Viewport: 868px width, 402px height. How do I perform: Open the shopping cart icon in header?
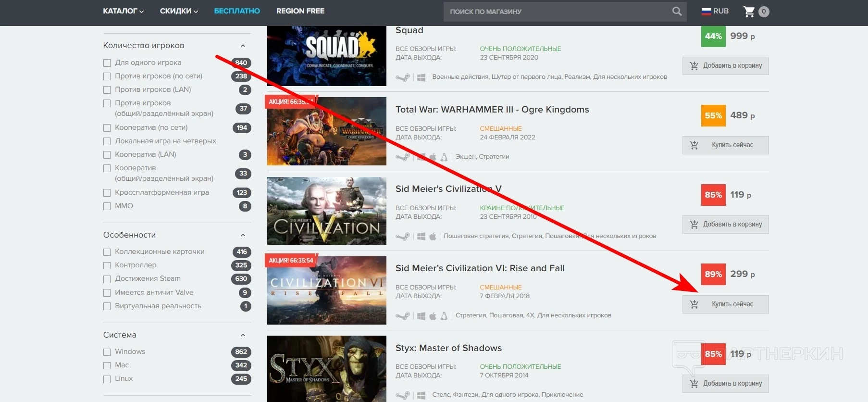click(x=749, y=12)
